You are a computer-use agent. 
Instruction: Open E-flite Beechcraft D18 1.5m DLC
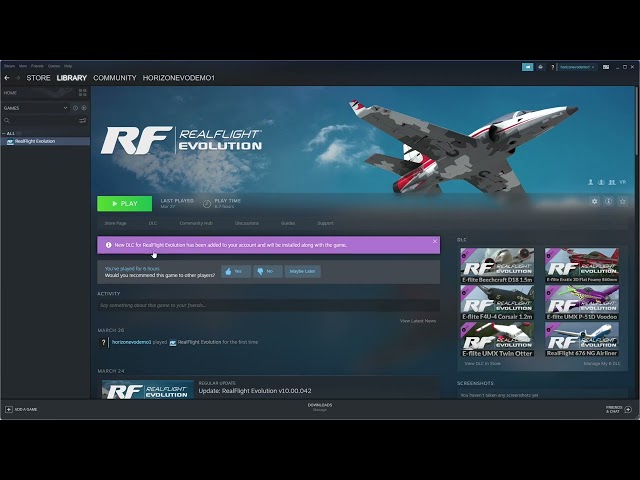[x=497, y=265]
